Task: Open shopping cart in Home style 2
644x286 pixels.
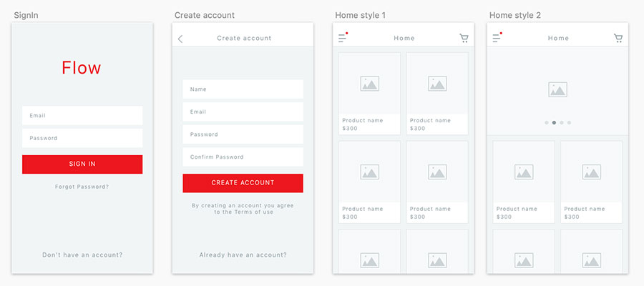Action: [x=618, y=38]
